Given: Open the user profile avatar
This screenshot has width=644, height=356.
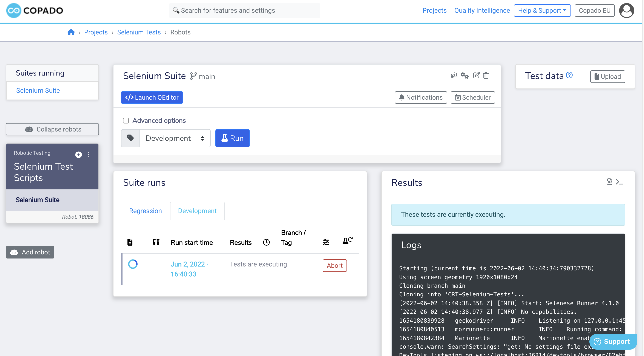Looking at the screenshot, I should pyautogui.click(x=626, y=11).
